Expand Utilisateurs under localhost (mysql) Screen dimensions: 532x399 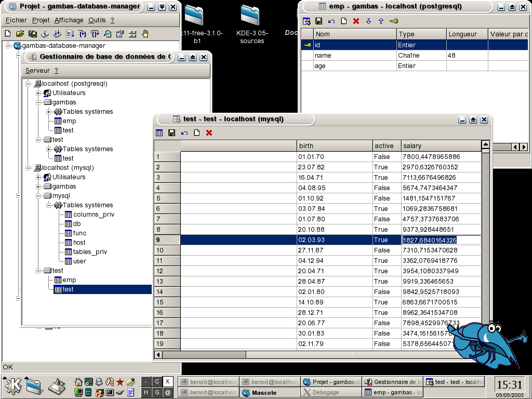38,177
